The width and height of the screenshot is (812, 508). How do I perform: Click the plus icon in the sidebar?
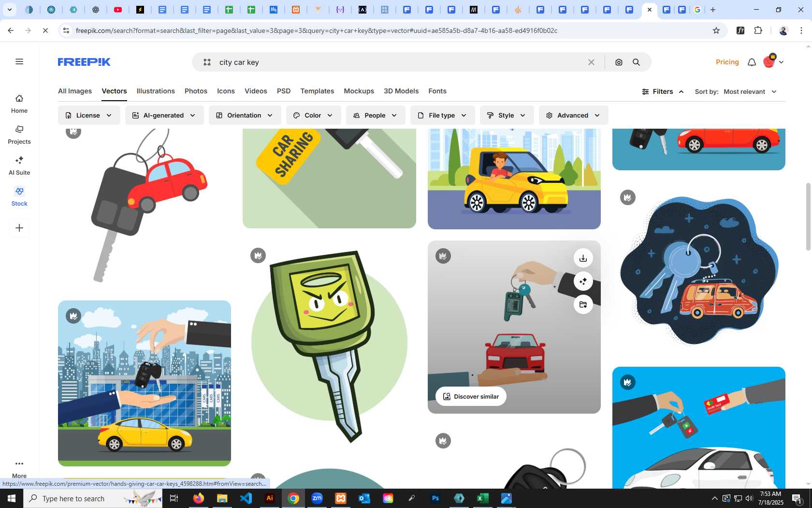click(19, 228)
